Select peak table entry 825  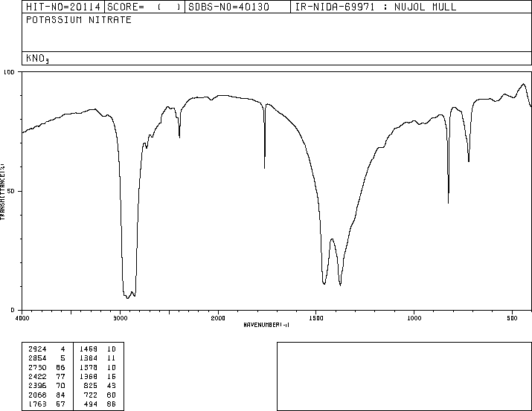(x=91, y=386)
